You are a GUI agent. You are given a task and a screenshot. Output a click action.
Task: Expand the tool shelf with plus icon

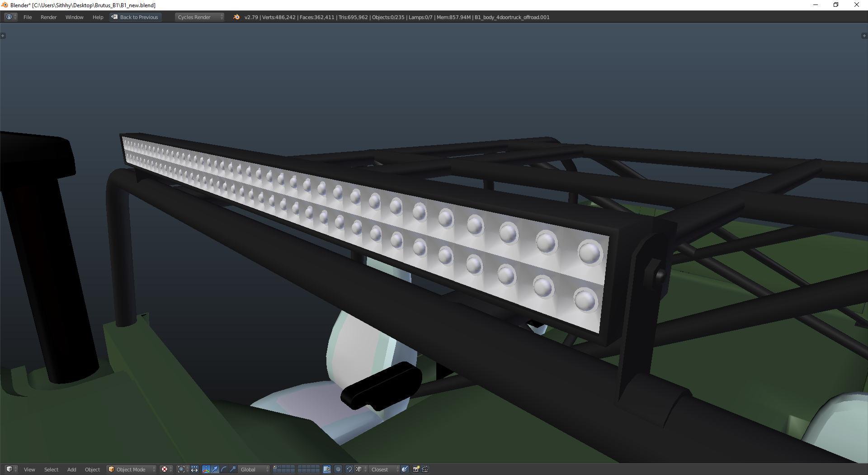pyautogui.click(x=3, y=36)
